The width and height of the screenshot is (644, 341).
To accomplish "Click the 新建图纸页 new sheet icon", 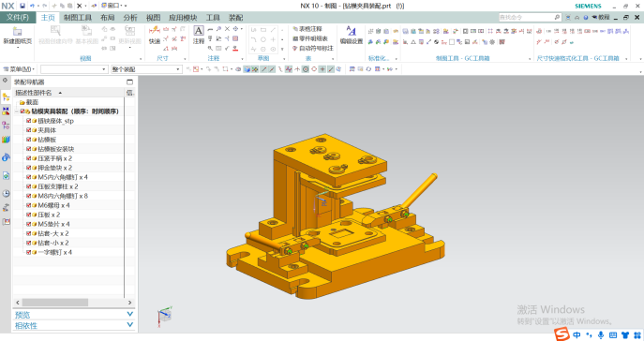I will coord(17,32).
